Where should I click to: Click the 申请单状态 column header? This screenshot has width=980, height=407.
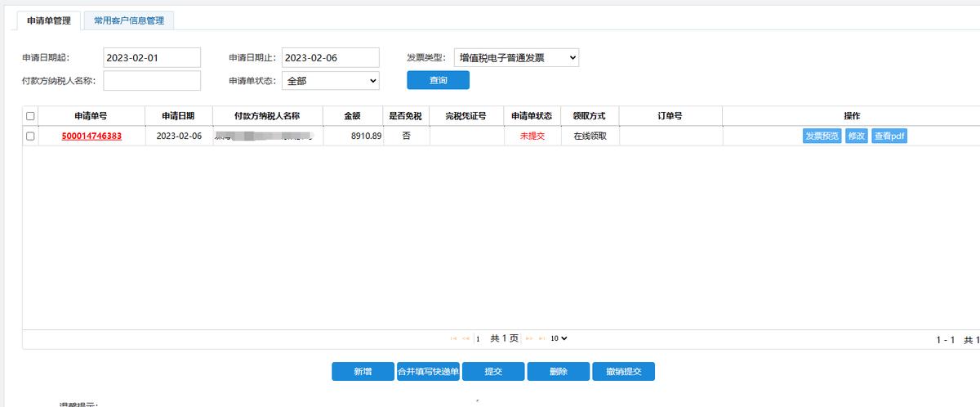tap(532, 116)
